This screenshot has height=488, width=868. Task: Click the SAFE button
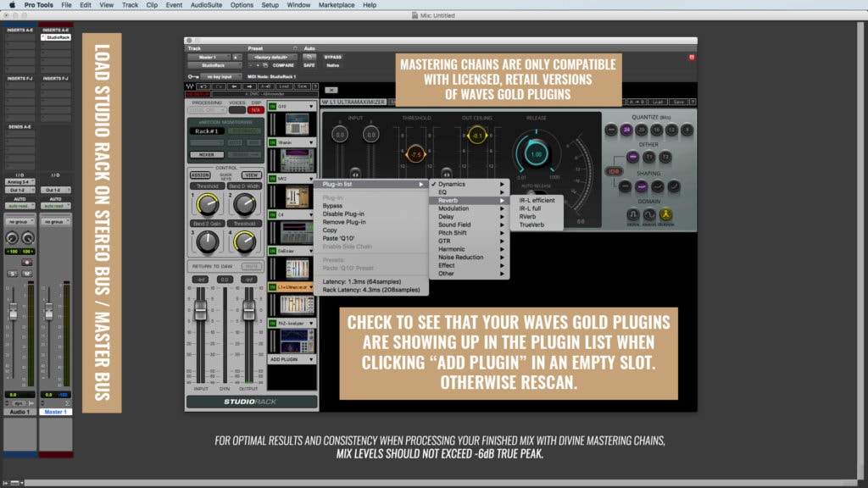click(x=309, y=65)
